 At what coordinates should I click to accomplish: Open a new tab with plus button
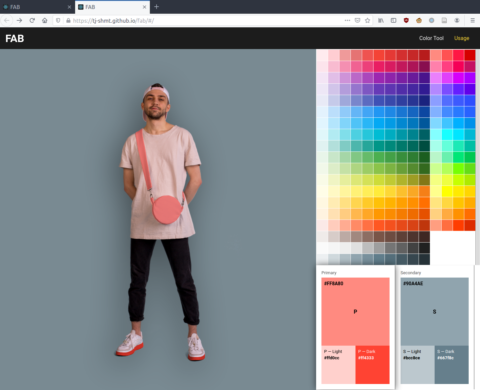point(156,7)
